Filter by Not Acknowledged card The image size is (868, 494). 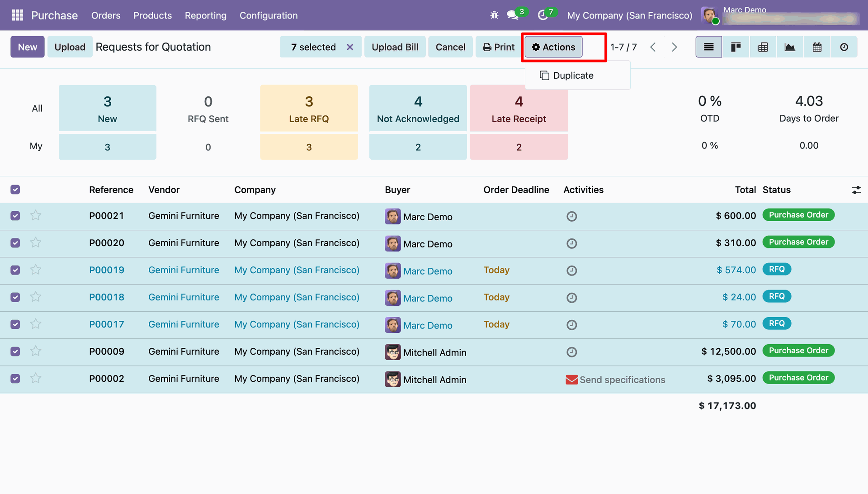(x=418, y=108)
